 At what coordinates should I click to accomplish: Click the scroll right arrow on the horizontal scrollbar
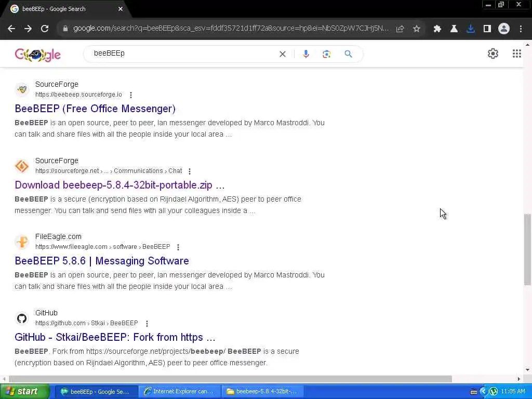[519, 379]
